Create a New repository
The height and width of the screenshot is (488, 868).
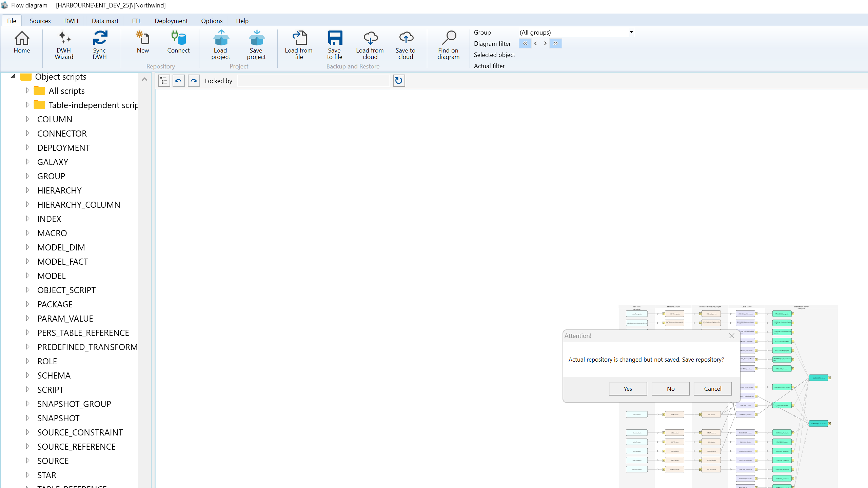pos(143,42)
